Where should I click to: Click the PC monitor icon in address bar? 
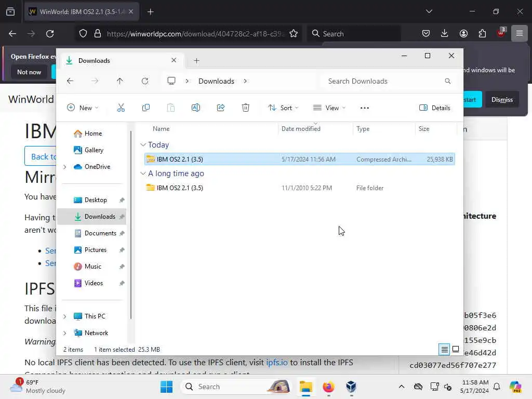(171, 81)
